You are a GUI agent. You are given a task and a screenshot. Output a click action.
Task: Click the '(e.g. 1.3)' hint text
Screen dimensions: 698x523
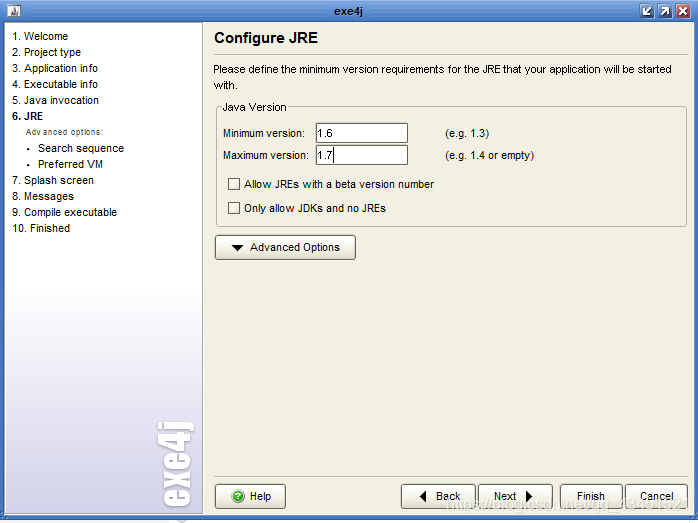click(x=467, y=133)
